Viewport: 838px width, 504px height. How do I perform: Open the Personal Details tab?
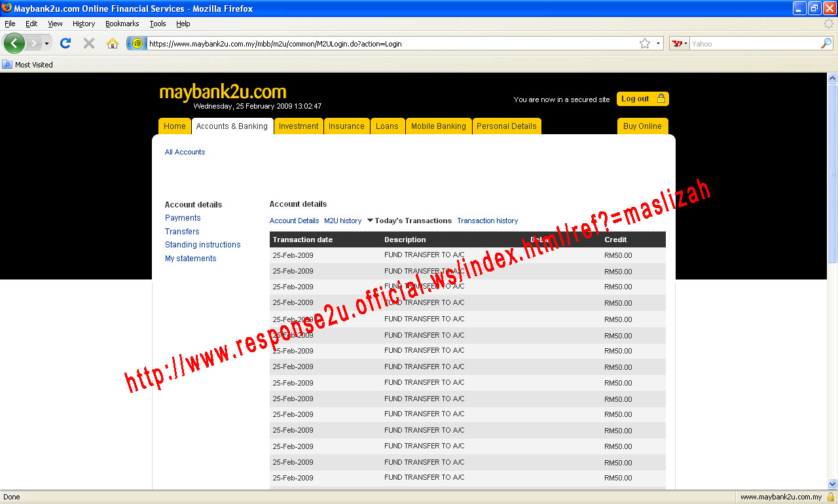coord(507,126)
